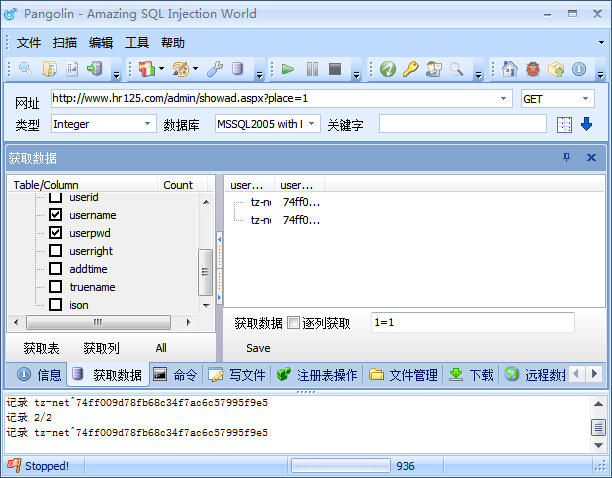Click the blue info circle toolbar icon
This screenshot has width=612, height=478.
tap(579, 69)
